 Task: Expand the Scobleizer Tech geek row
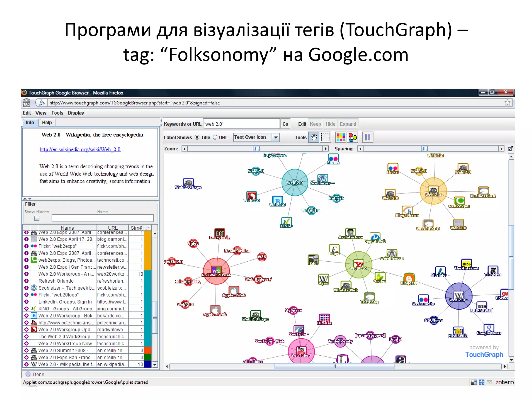[26, 288]
